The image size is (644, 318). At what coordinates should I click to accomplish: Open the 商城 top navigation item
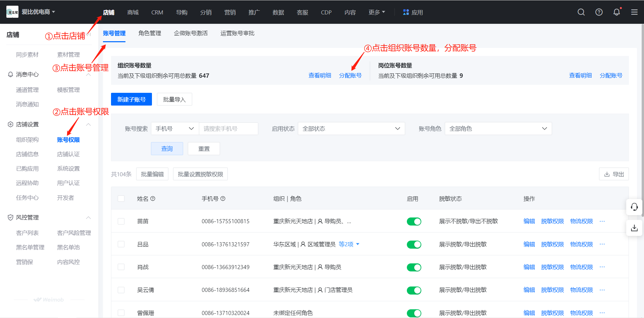133,12
